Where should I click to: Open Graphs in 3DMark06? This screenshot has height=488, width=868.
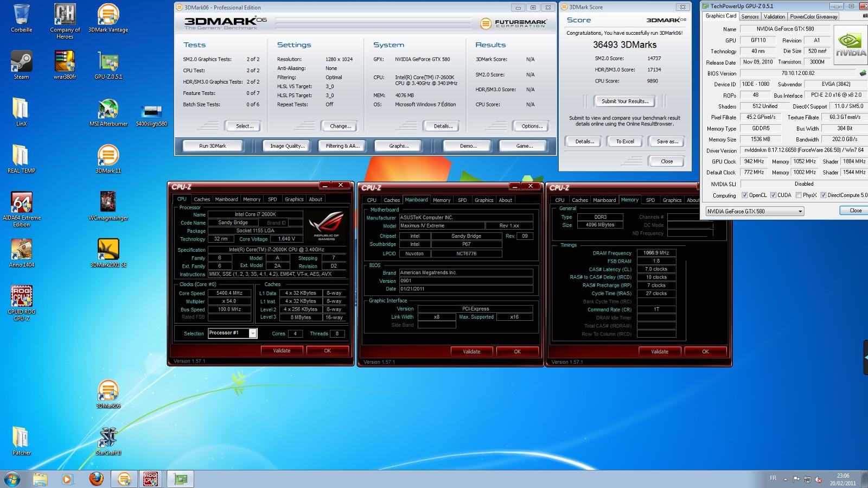pyautogui.click(x=399, y=146)
